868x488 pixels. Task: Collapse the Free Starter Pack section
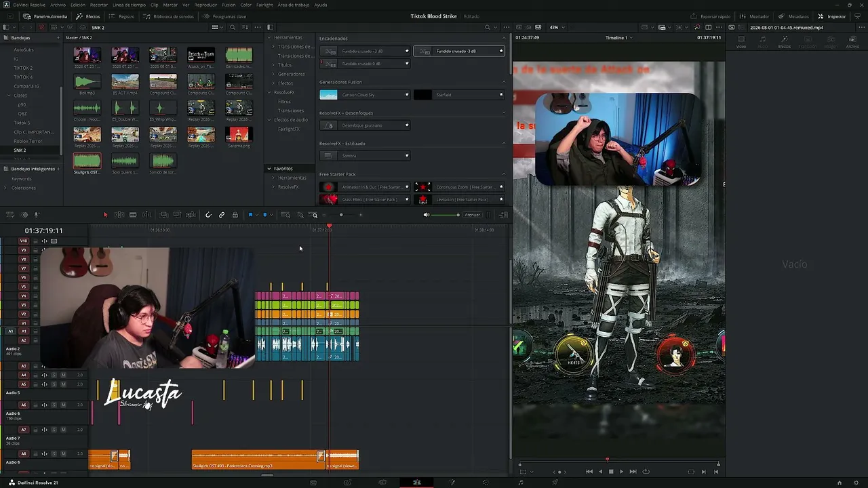pos(503,174)
